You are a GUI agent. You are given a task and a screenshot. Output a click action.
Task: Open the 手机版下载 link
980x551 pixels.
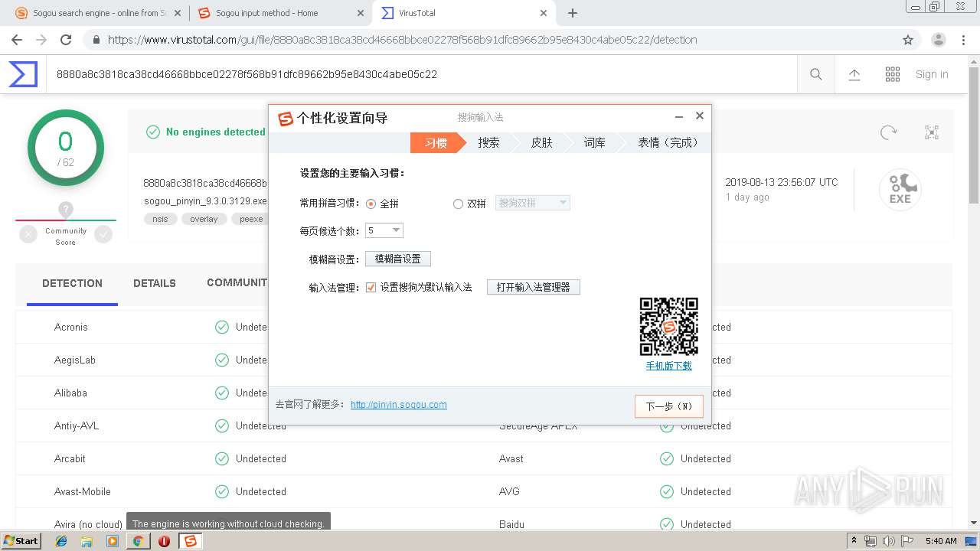[668, 366]
